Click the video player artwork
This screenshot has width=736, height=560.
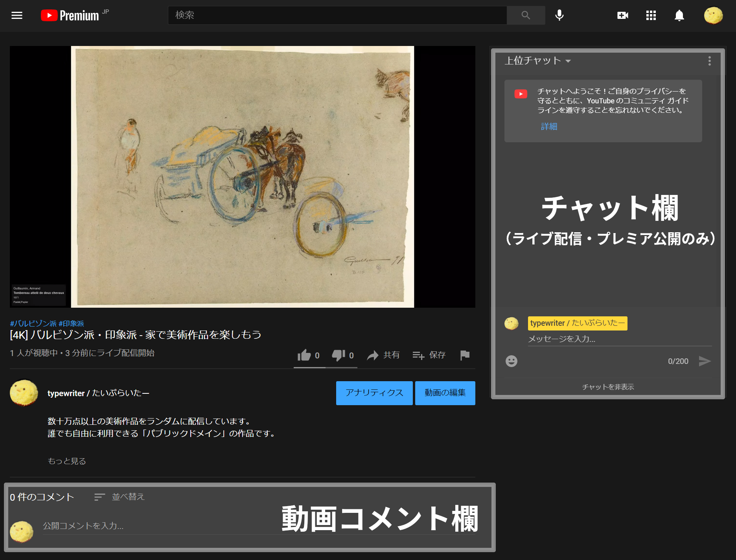click(x=243, y=177)
